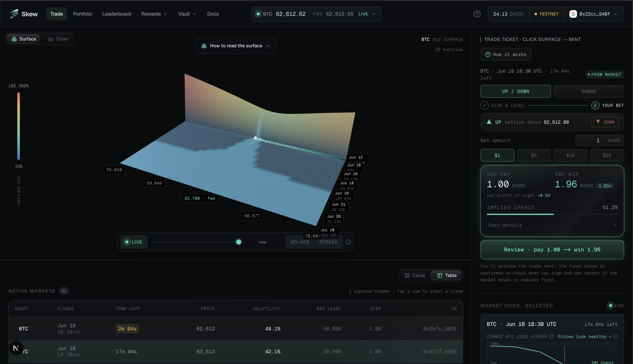Click the Google account avatar icon

pos(573,14)
